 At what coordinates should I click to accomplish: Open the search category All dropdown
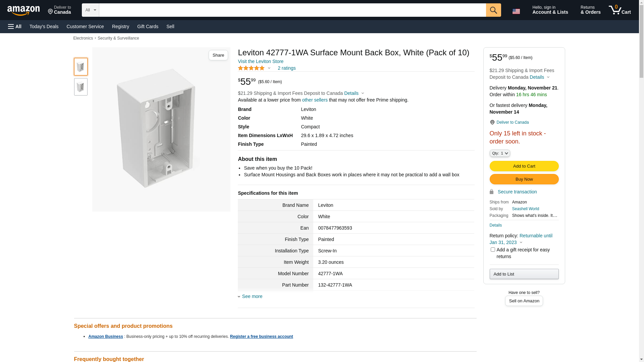pos(90,10)
